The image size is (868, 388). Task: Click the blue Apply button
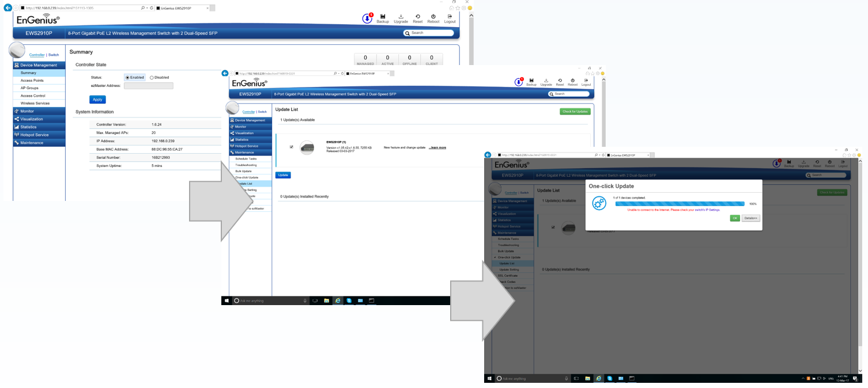[x=97, y=100]
